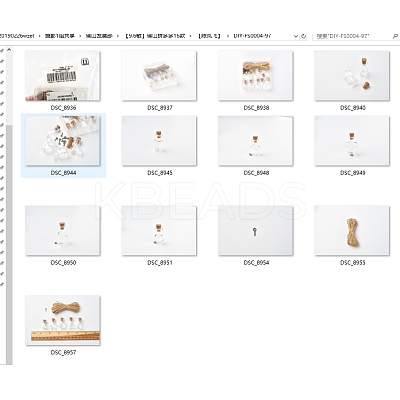The height and width of the screenshot is (400, 400).
Task: Click the DSC_8945 file name label
Action: click(x=160, y=173)
